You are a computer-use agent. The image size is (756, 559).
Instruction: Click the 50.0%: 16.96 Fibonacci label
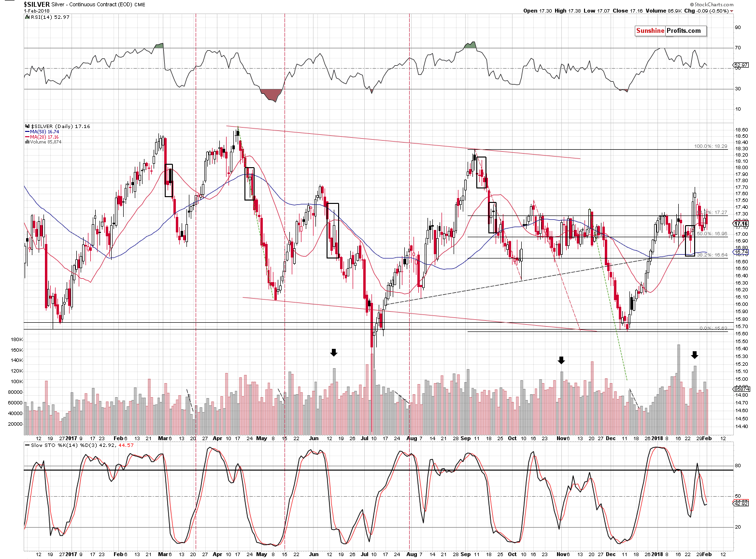coord(712,233)
